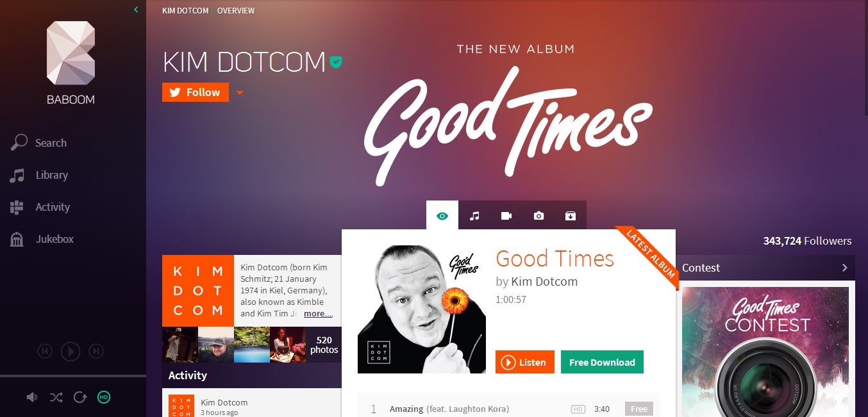The width and height of the screenshot is (868, 417).
Task: Open the downloads tab icon
Action: [571, 216]
